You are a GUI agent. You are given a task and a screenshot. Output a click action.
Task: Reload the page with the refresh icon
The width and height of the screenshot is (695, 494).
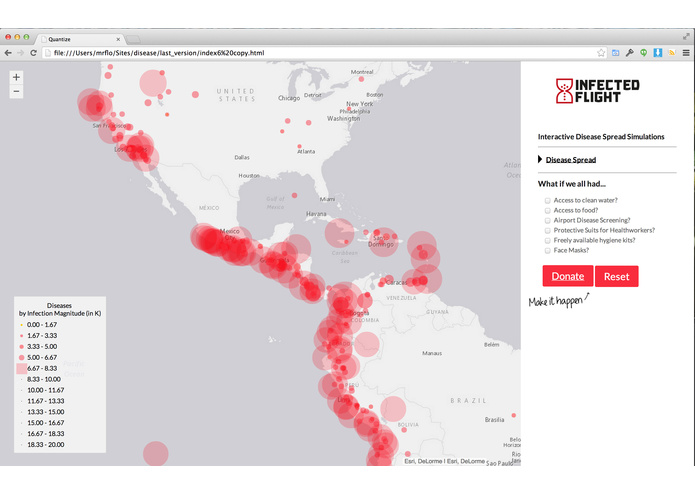point(33,53)
